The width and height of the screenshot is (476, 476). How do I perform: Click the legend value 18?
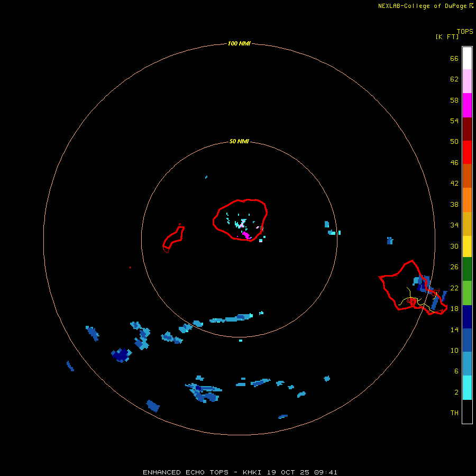454,309
